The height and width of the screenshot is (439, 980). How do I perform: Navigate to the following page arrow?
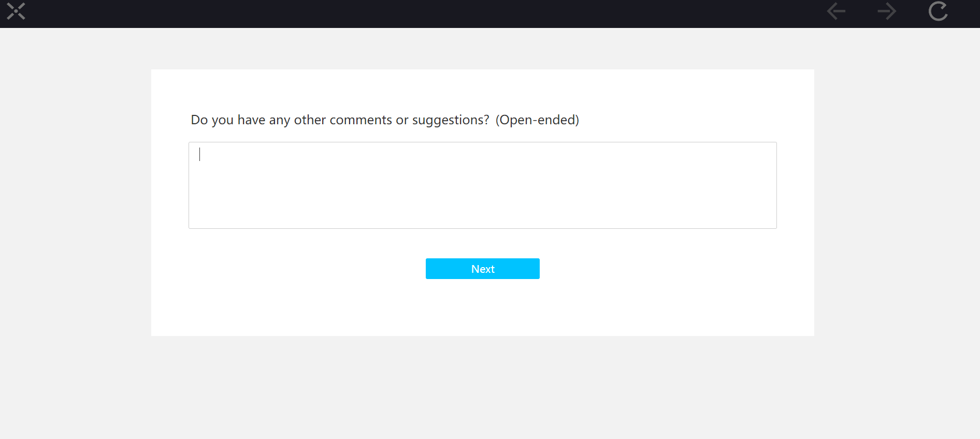(x=887, y=11)
